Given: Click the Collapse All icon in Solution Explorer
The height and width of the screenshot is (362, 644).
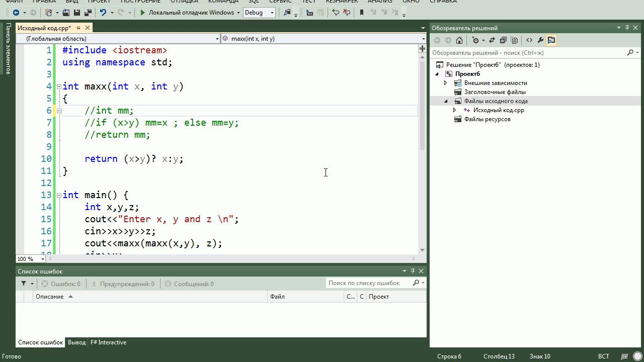Looking at the screenshot, I should [503, 40].
